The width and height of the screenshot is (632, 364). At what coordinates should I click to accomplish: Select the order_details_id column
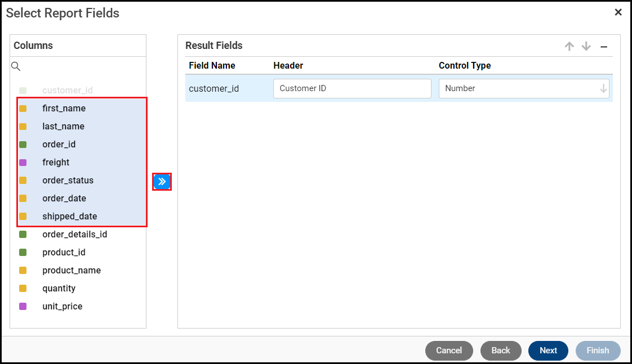coord(74,235)
